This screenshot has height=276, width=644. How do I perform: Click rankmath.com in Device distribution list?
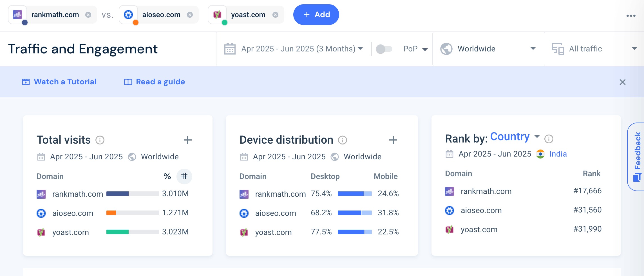pos(281,194)
